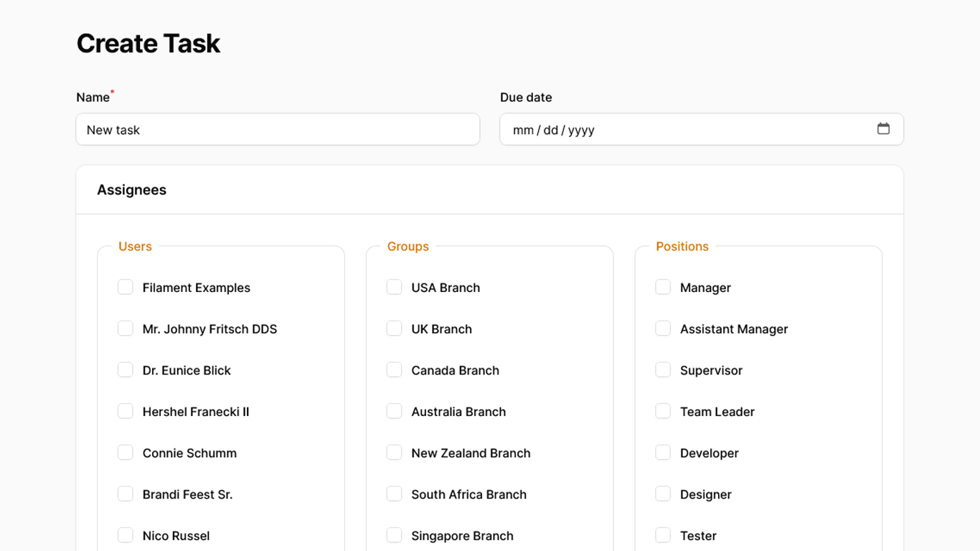Check the Developer position checkbox

pos(663,453)
